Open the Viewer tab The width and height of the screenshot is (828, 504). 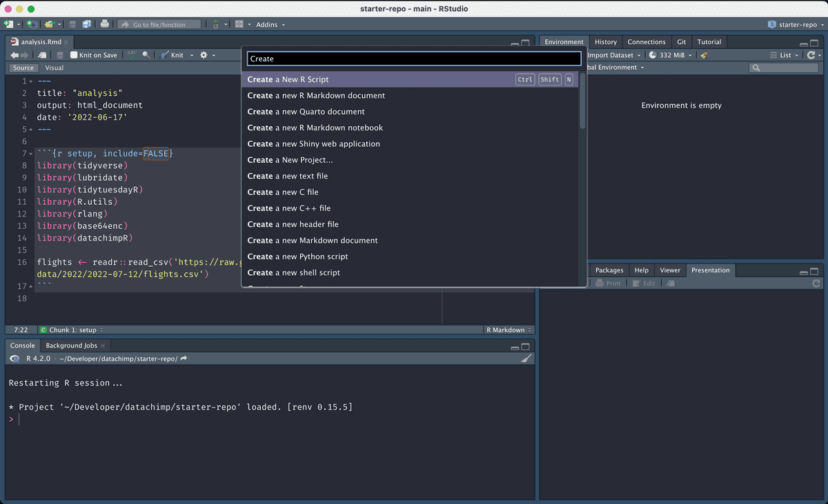coord(670,270)
